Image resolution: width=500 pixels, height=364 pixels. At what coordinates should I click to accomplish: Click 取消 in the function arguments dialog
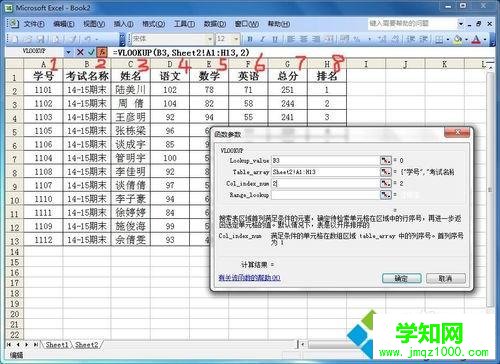(446, 278)
